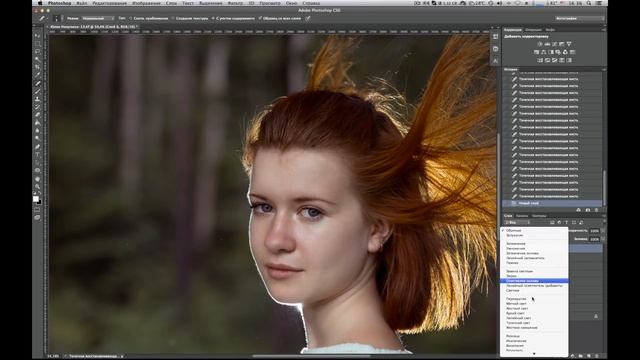Switch to the 'Каналы' tab

pyautogui.click(x=522, y=216)
